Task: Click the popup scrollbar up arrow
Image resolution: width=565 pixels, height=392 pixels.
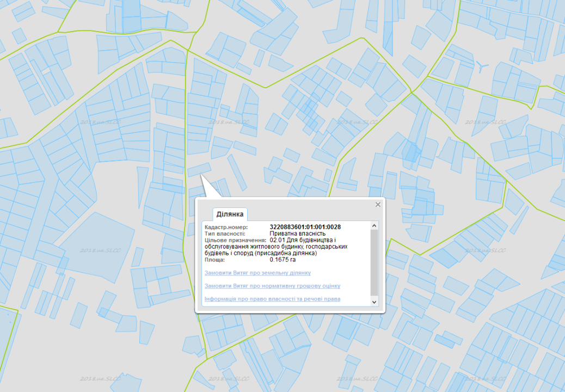Action: [x=374, y=225]
